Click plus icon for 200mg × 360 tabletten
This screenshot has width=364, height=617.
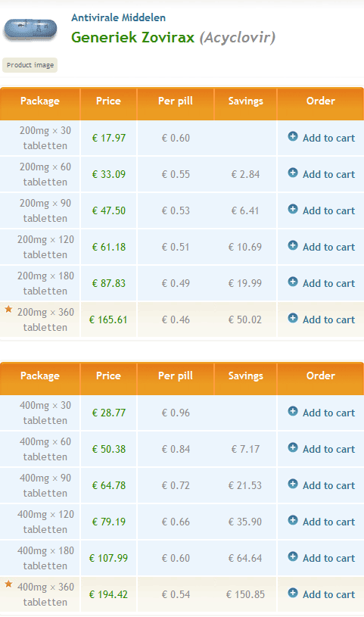293,318
